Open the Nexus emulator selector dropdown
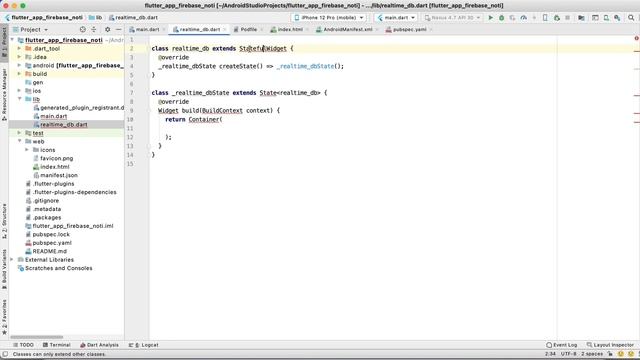Screen dimensions: 640x360 pos(452,18)
